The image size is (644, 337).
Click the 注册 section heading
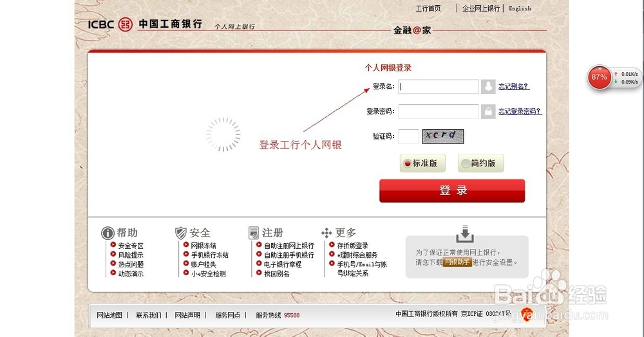click(272, 233)
